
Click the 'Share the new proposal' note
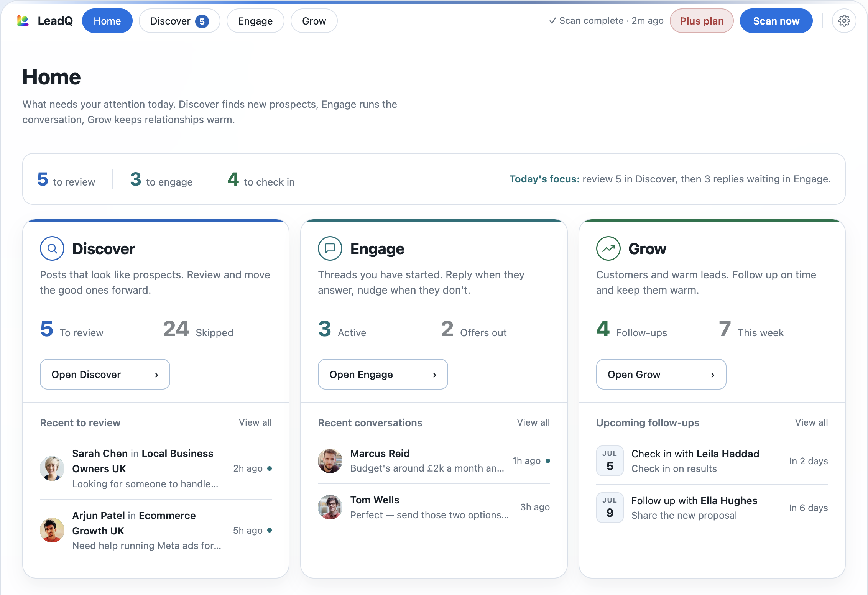pos(684,515)
